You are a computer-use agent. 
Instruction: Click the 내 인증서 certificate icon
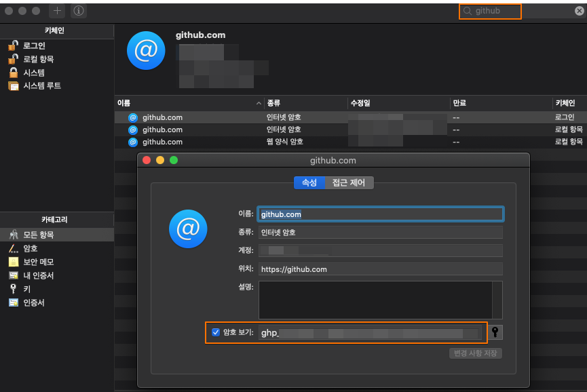(14, 275)
